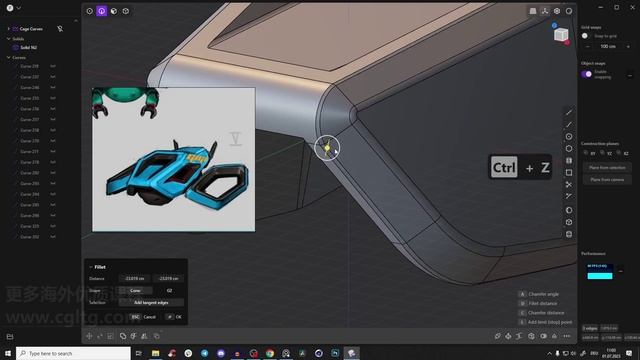The width and height of the screenshot is (640, 360).
Task: Click the icon at left panel's bottom
Action: click(10, 336)
